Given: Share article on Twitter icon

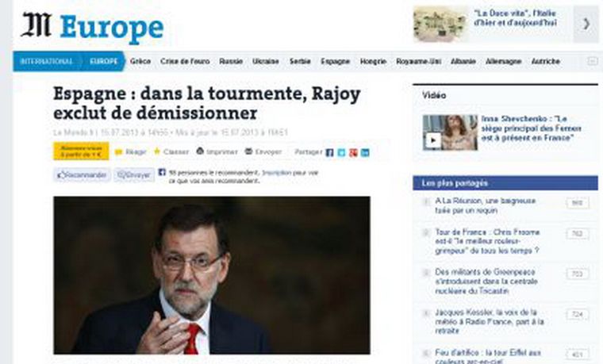Looking at the screenshot, I should click(341, 152).
